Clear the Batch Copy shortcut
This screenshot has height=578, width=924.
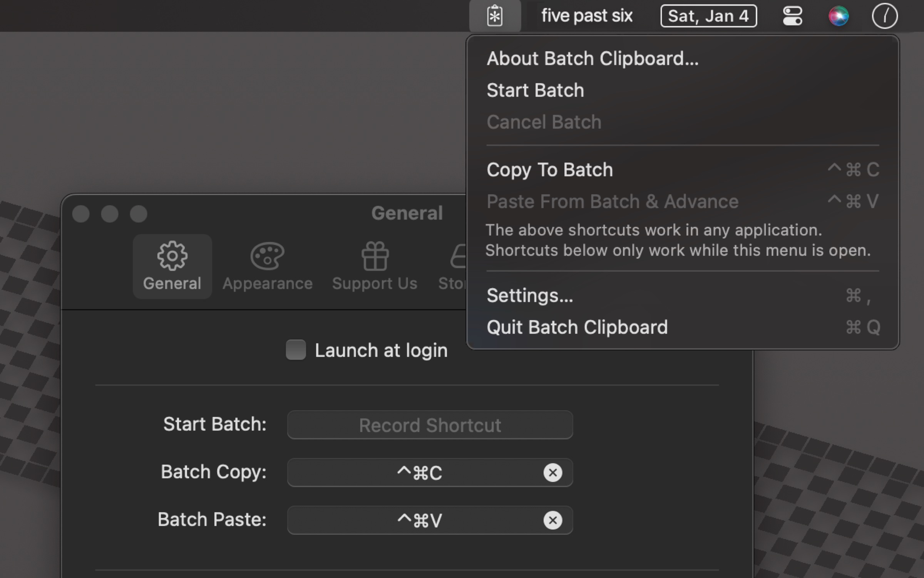tap(552, 472)
